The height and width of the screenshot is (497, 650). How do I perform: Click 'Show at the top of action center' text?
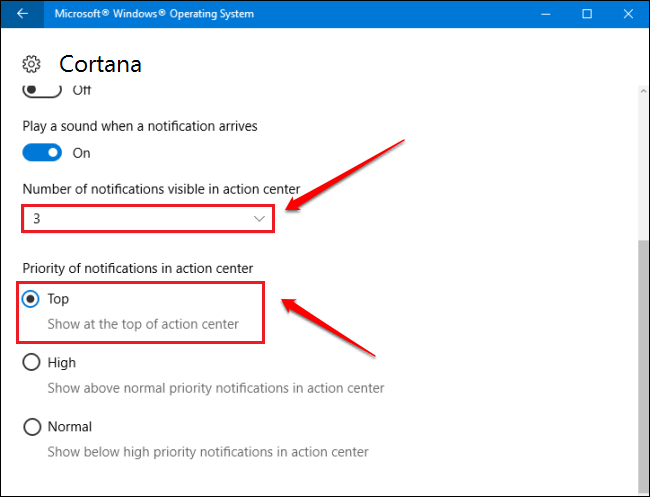click(143, 324)
